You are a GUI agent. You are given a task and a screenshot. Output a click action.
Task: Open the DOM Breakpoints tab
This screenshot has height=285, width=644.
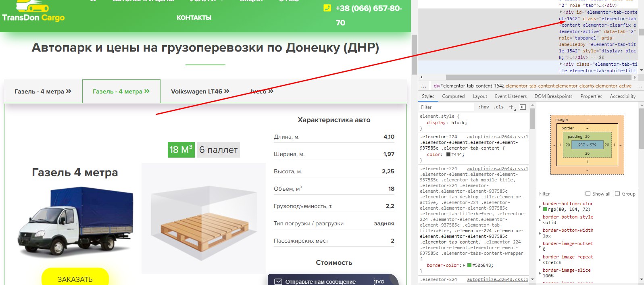(x=553, y=96)
